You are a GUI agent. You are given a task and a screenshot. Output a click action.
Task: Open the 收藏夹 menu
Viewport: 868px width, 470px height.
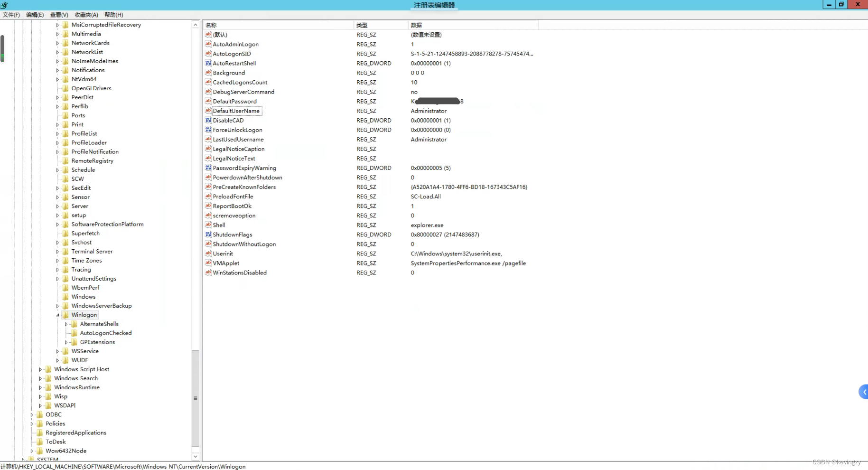pos(86,15)
